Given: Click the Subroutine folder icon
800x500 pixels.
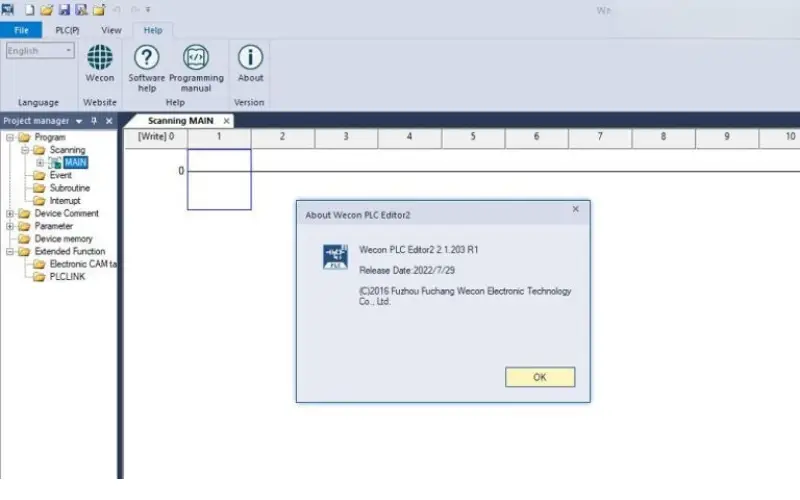Looking at the screenshot, I should point(39,188).
